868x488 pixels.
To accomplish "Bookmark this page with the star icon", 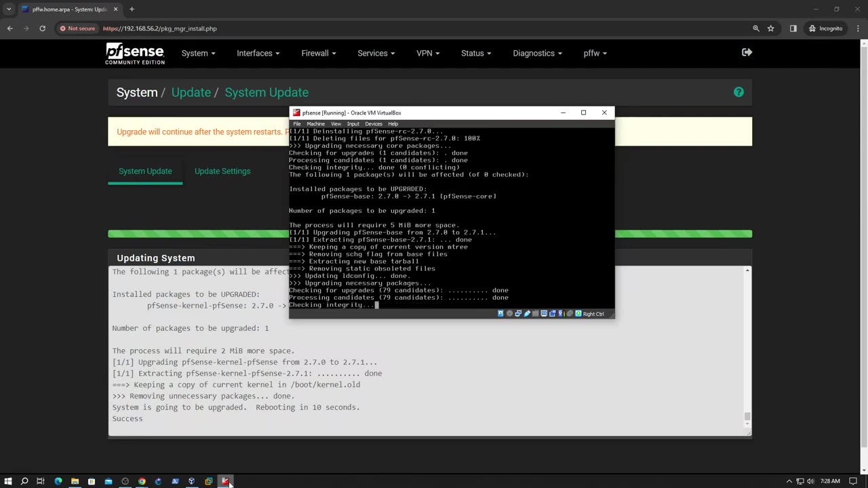I will click(770, 28).
